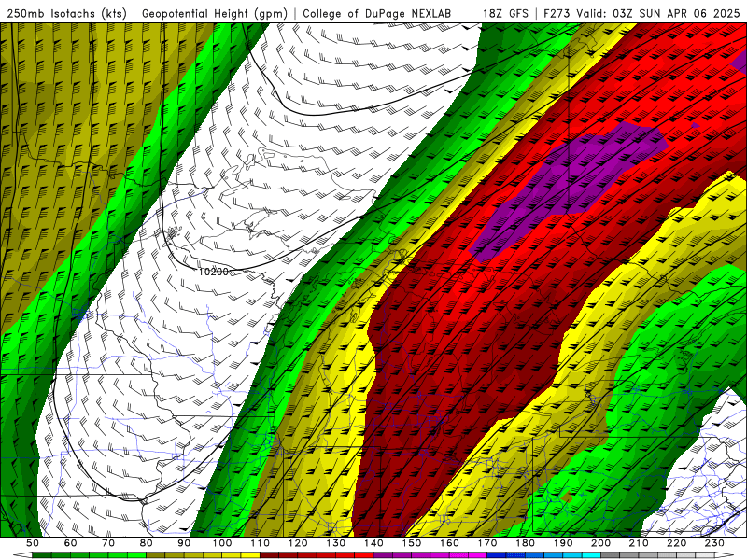
Task: Select the 210 label on the color scale
Action: point(639,543)
